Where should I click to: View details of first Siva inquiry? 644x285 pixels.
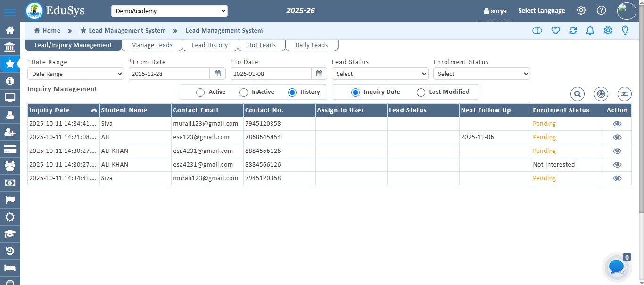(x=617, y=124)
